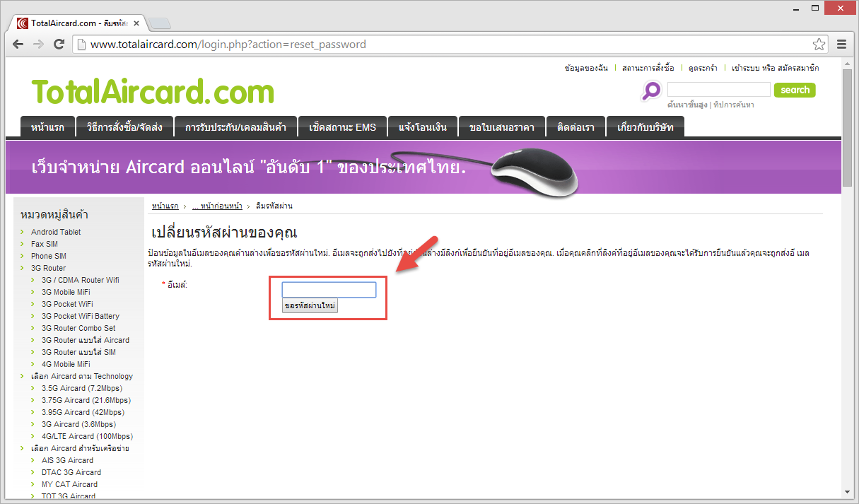Click the browser forward arrow
Viewport: 859px width, 504px height.
pos(39,45)
